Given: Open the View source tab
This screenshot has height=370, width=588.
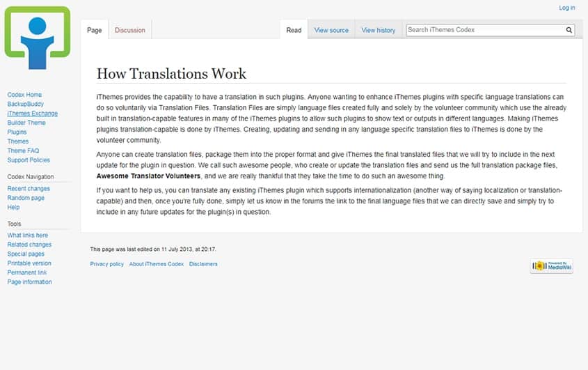Looking at the screenshot, I should tap(331, 30).
